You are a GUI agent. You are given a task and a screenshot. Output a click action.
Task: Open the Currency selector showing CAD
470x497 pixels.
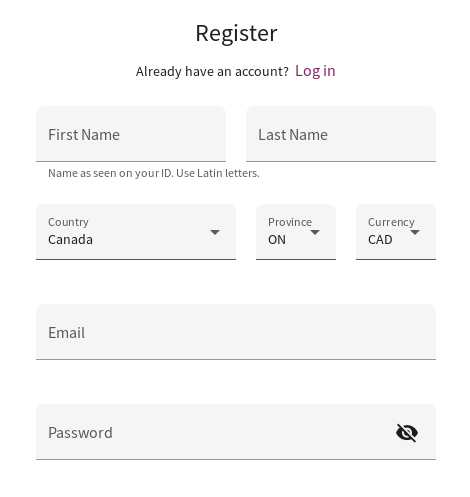396,232
